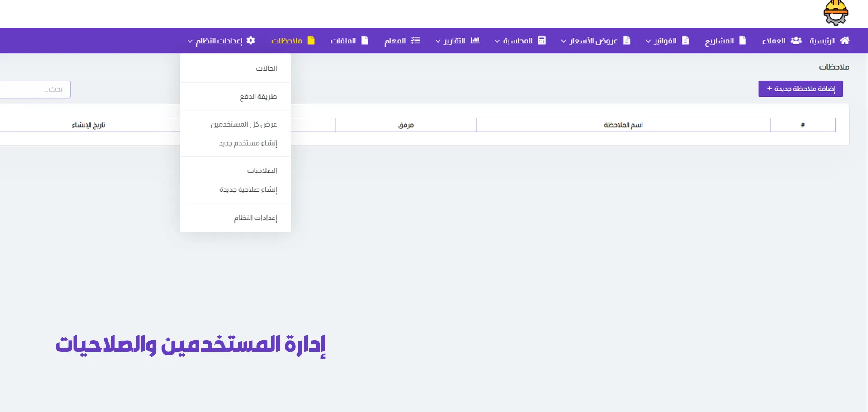This screenshot has height=412, width=868.
Task: Click the file icon beside الملفات
Action: click(365, 41)
